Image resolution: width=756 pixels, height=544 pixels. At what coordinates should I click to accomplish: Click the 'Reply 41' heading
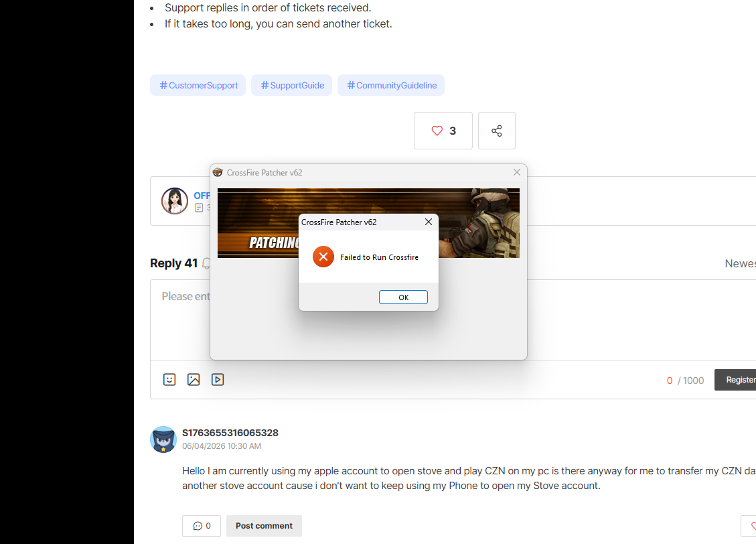(x=173, y=263)
